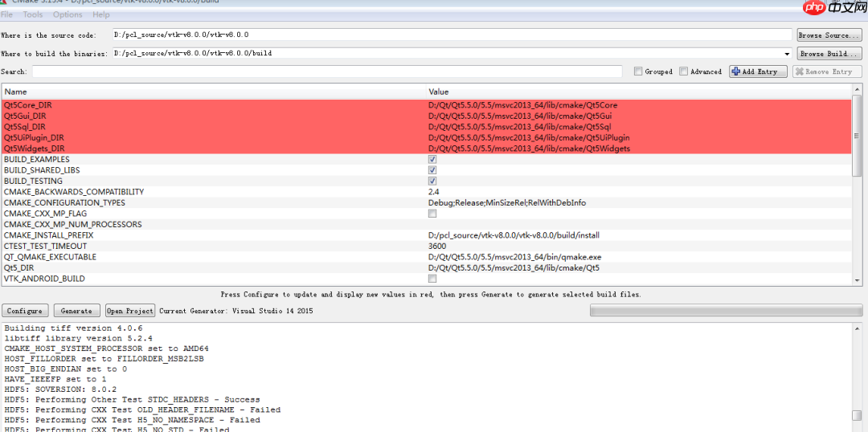The image size is (868, 432).
Task: Click the Remove Entry button
Action: (826, 71)
